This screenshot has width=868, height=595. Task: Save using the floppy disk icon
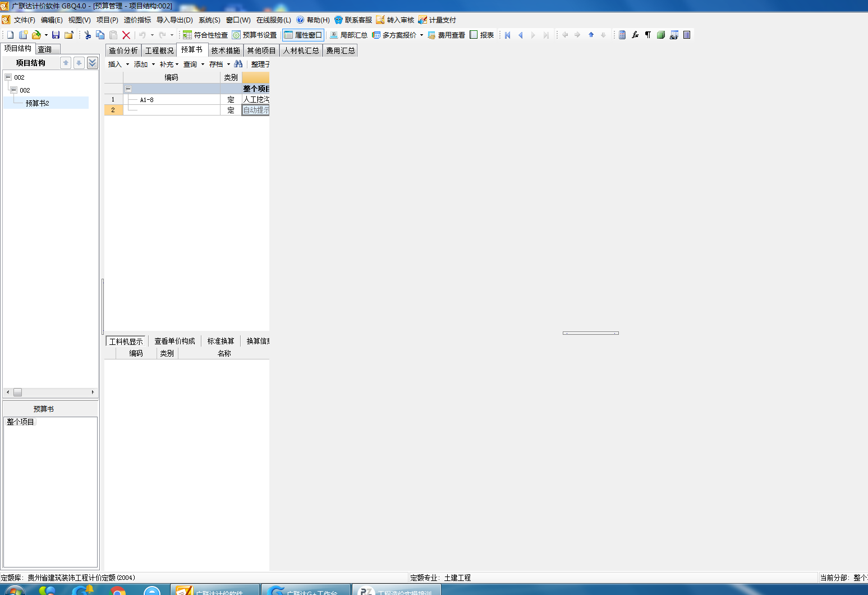pos(56,35)
